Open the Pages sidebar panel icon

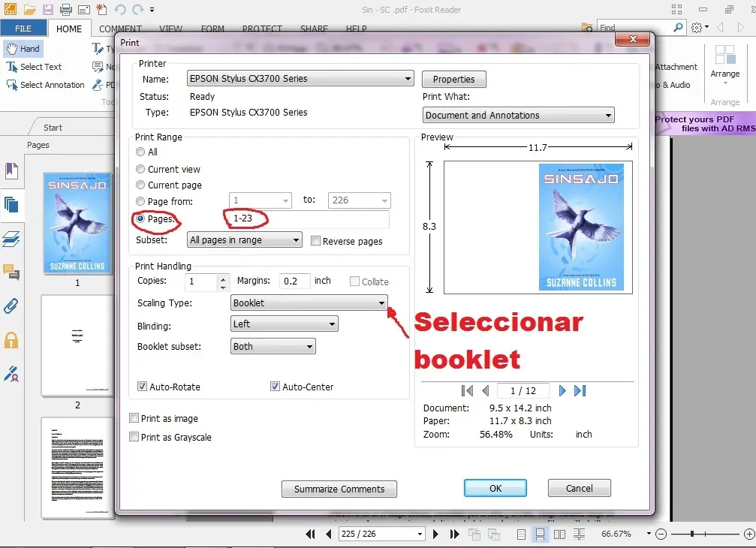coord(11,205)
